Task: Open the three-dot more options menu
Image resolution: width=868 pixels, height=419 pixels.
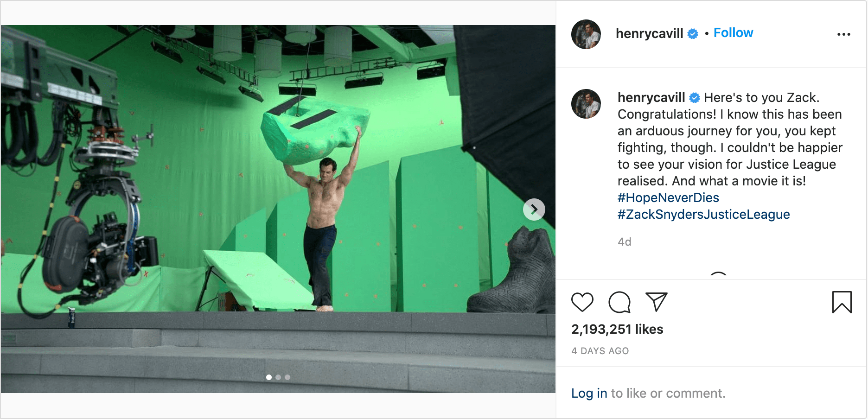Action: 843,34
